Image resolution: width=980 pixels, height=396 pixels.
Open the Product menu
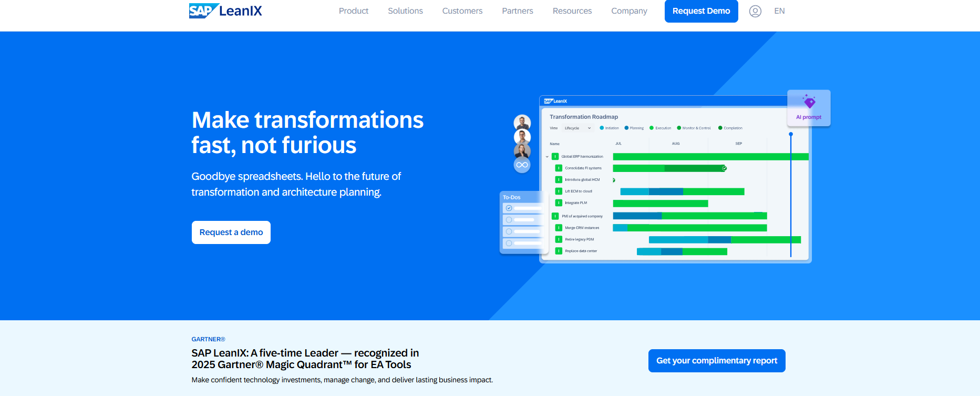[x=354, y=11]
